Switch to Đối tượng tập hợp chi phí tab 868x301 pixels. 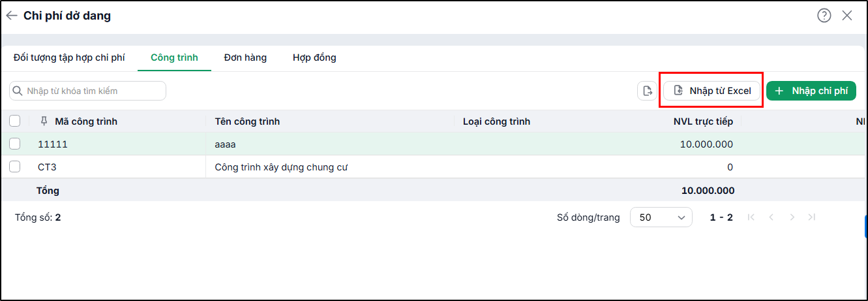point(69,57)
